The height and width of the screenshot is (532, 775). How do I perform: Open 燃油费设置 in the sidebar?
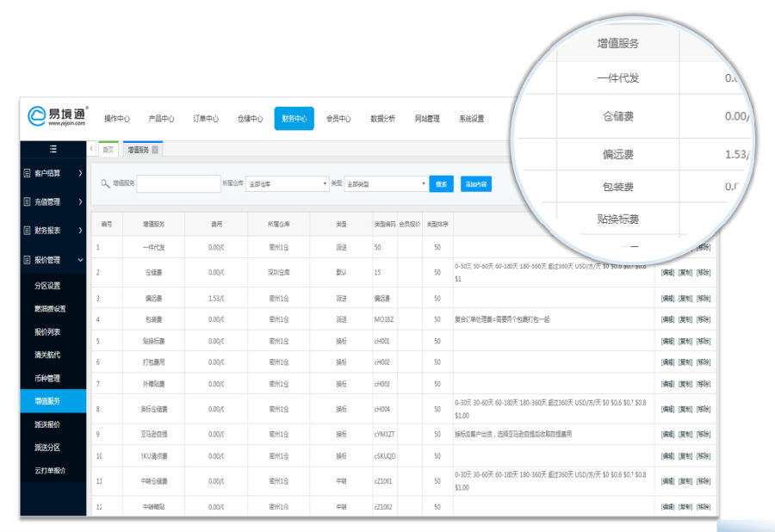50,309
